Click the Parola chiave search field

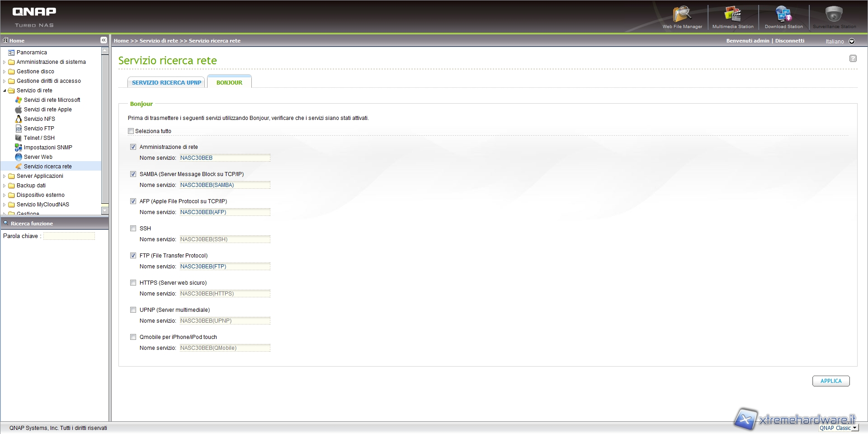[x=69, y=236]
